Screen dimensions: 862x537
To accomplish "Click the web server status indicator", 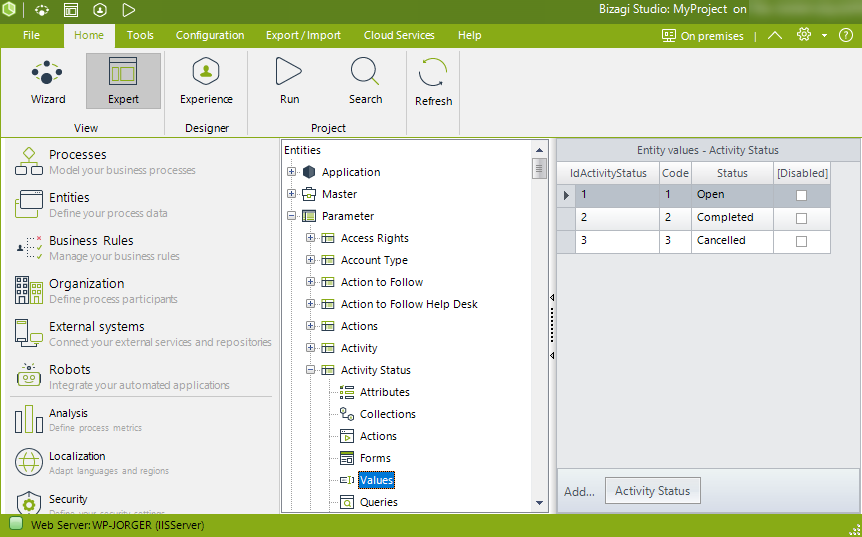I will pos(16,524).
